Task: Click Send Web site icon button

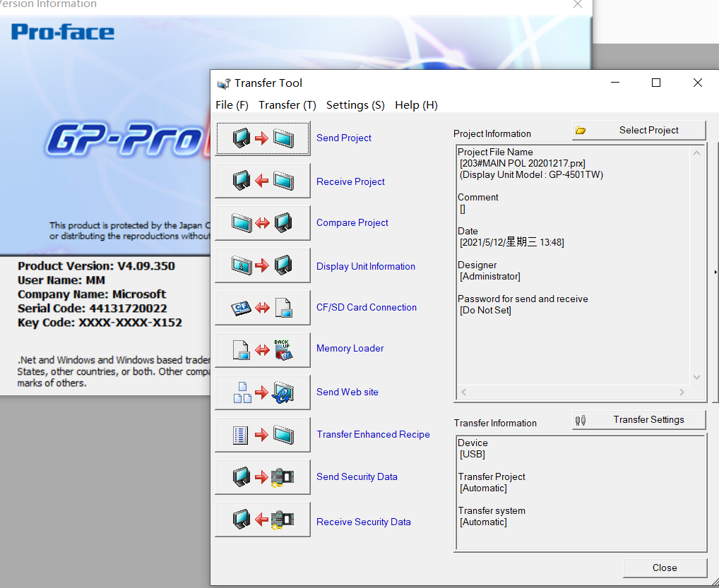Action: 263,392
